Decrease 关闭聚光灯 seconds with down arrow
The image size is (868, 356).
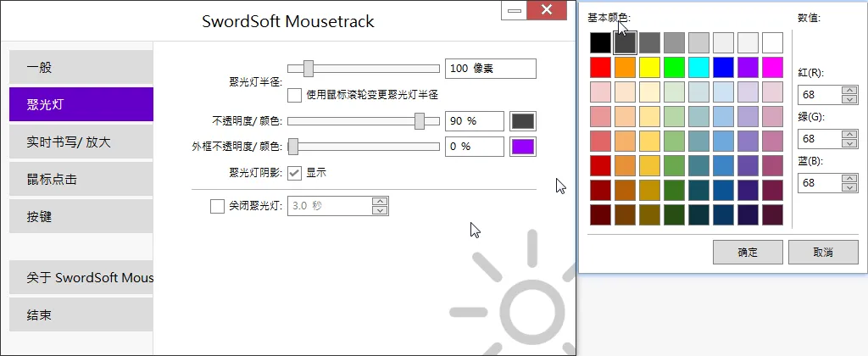tap(379, 210)
